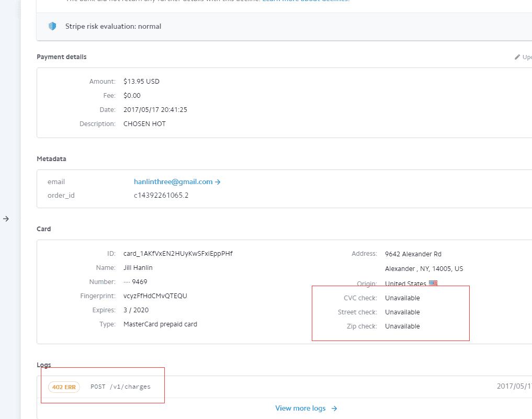
Task: Click the arrow after the email address
Action: (x=218, y=182)
